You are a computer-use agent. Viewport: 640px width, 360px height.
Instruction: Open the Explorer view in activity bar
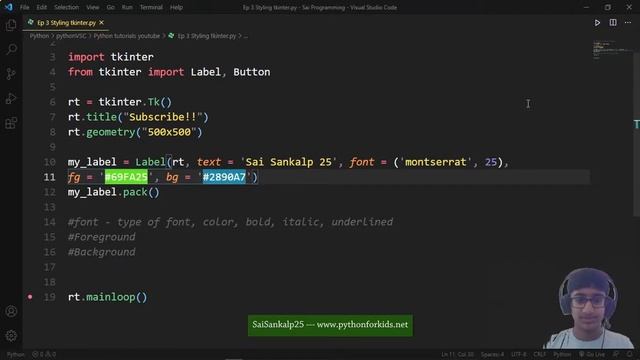click(x=11, y=25)
